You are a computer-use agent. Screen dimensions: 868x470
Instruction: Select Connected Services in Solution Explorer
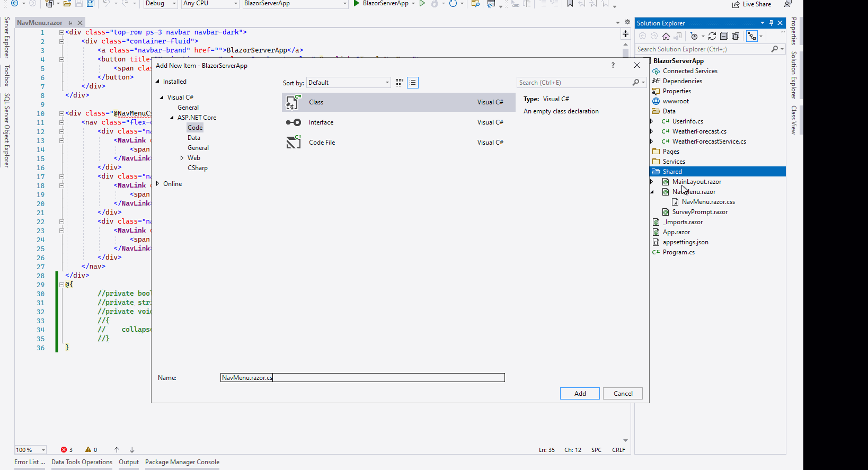690,71
